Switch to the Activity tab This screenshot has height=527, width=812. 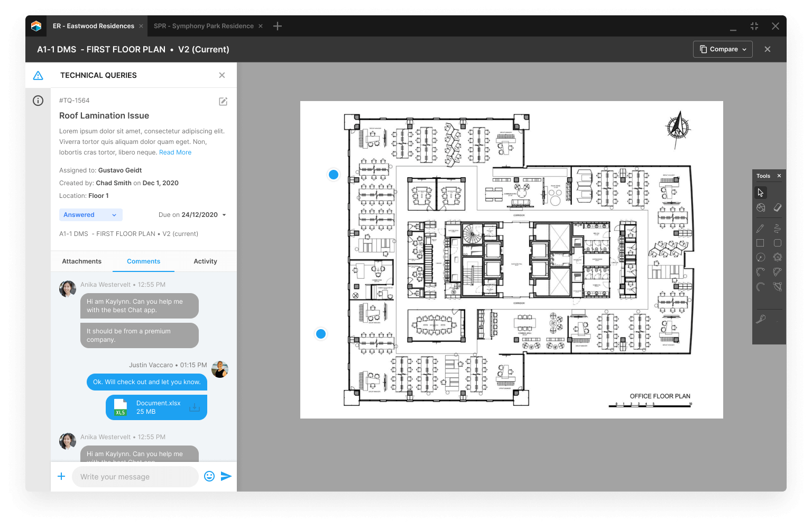pyautogui.click(x=205, y=261)
